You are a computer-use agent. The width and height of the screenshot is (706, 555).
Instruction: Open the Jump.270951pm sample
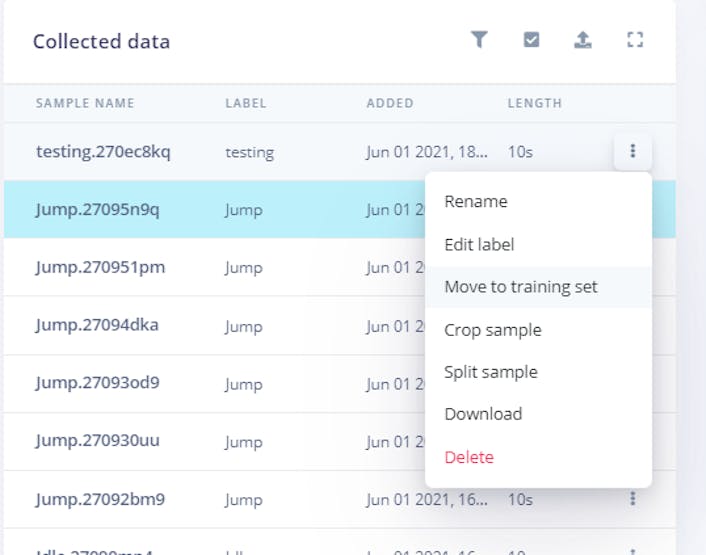pos(100,268)
